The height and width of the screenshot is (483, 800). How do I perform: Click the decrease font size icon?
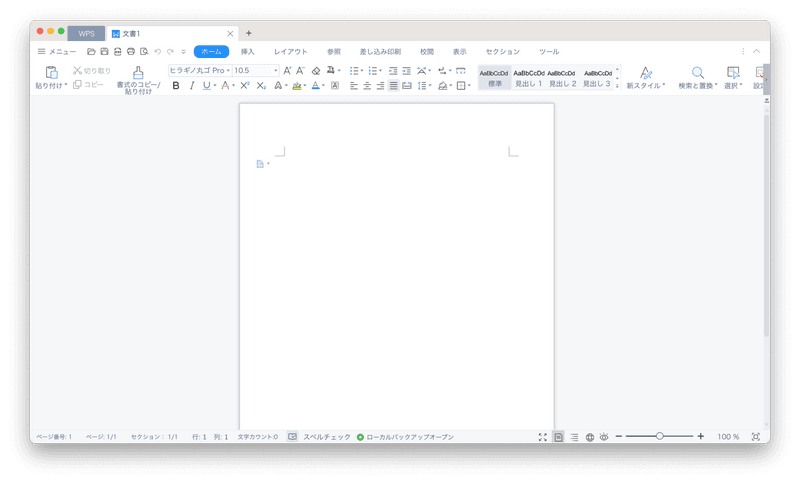pyautogui.click(x=300, y=70)
